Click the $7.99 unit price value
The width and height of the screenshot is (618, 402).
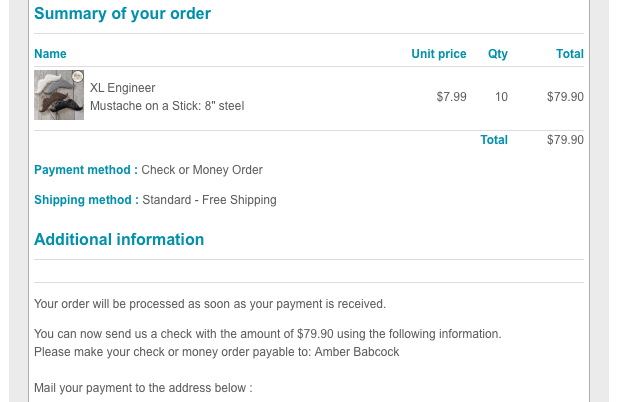[451, 97]
